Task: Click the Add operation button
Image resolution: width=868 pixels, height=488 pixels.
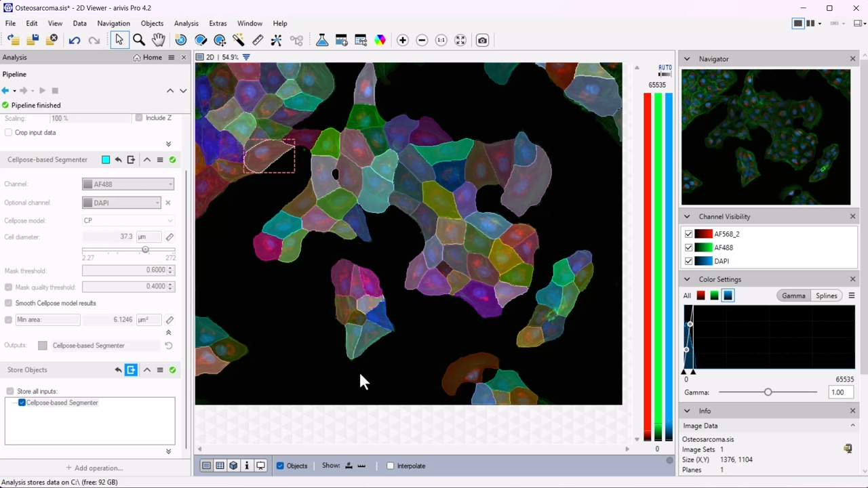Action: [94, 468]
